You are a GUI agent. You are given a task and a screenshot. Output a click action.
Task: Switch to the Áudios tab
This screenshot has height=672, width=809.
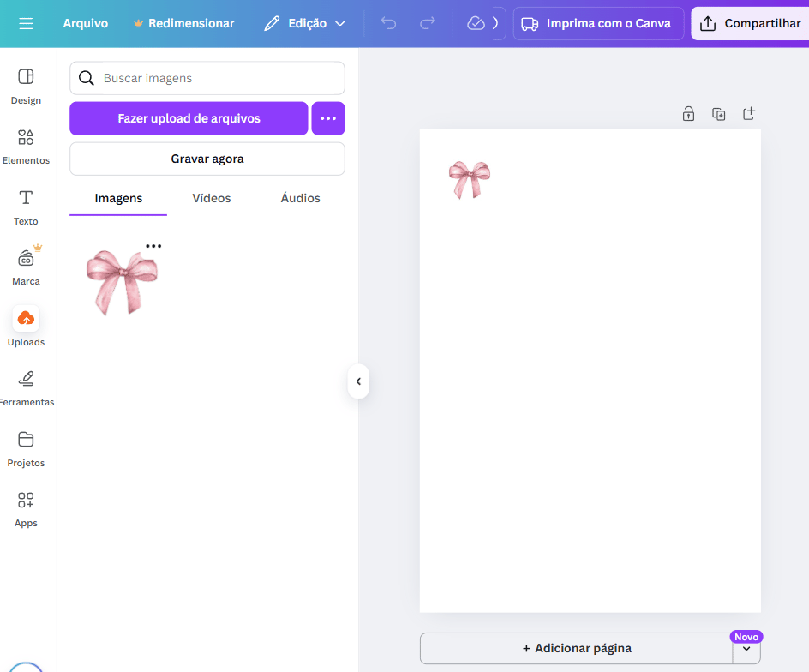300,198
